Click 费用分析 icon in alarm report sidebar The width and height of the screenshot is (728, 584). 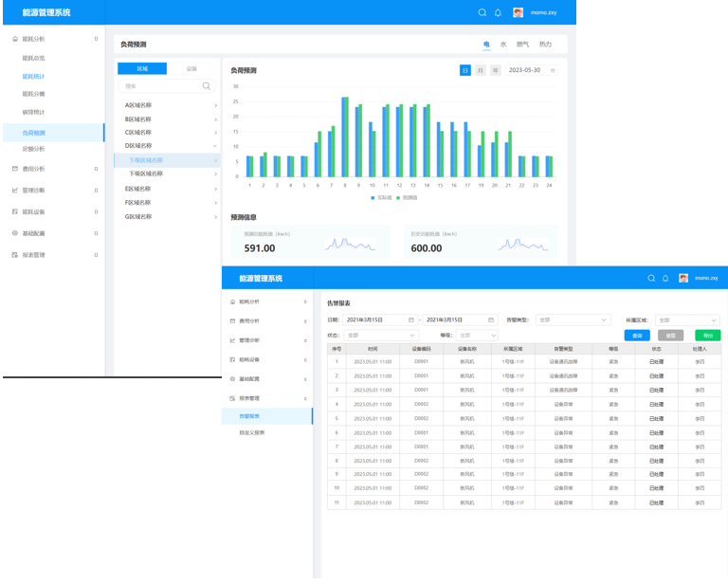coord(232,320)
